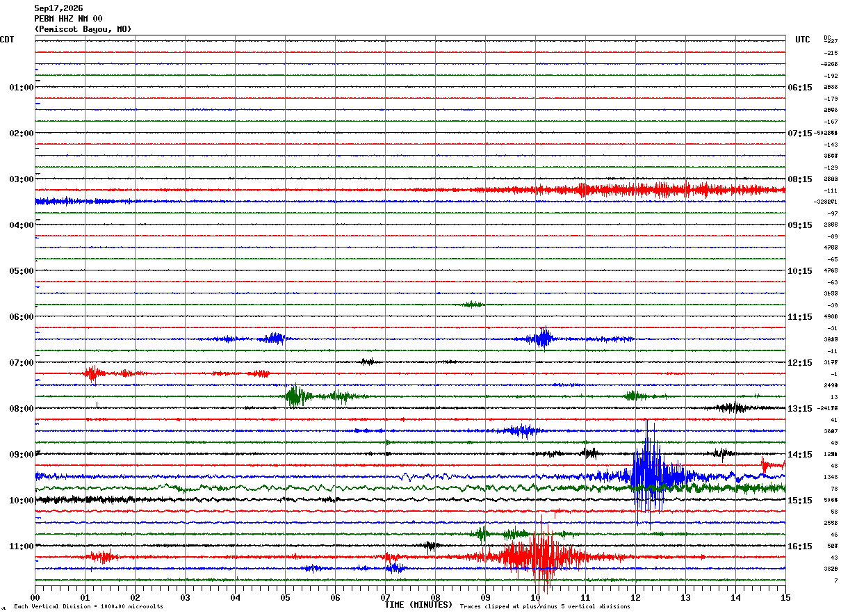Click the blue burst near minute 10 on the 06:00 hour
The width and height of the screenshot is (841, 616).
[542, 338]
